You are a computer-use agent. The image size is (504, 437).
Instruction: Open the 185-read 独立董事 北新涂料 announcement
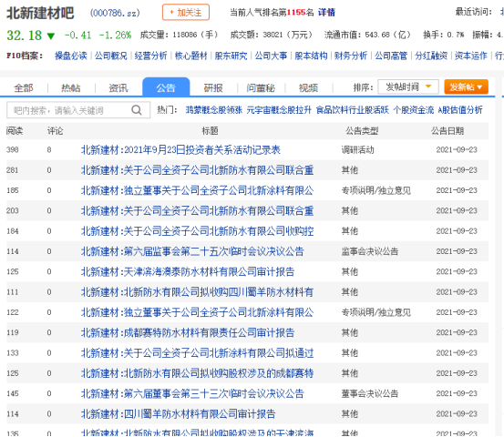pos(197,190)
